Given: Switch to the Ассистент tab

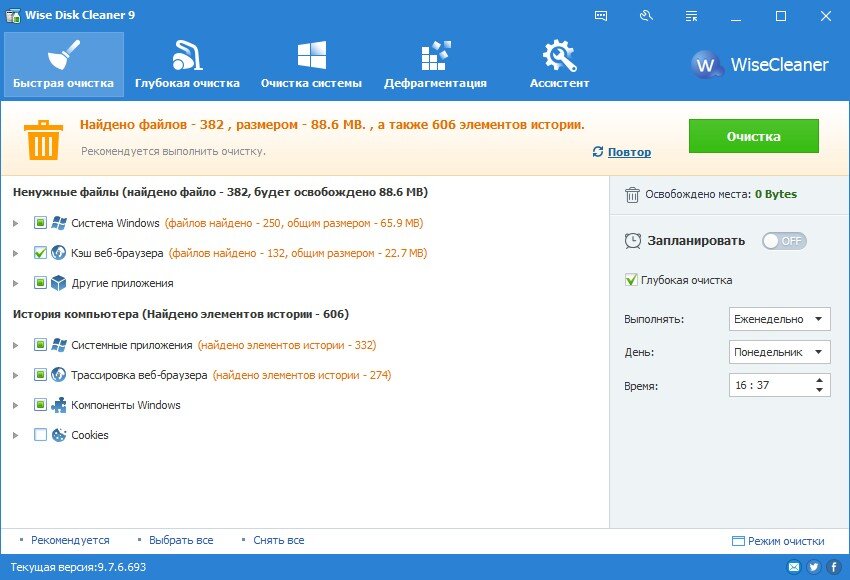Looking at the screenshot, I should coord(559,65).
